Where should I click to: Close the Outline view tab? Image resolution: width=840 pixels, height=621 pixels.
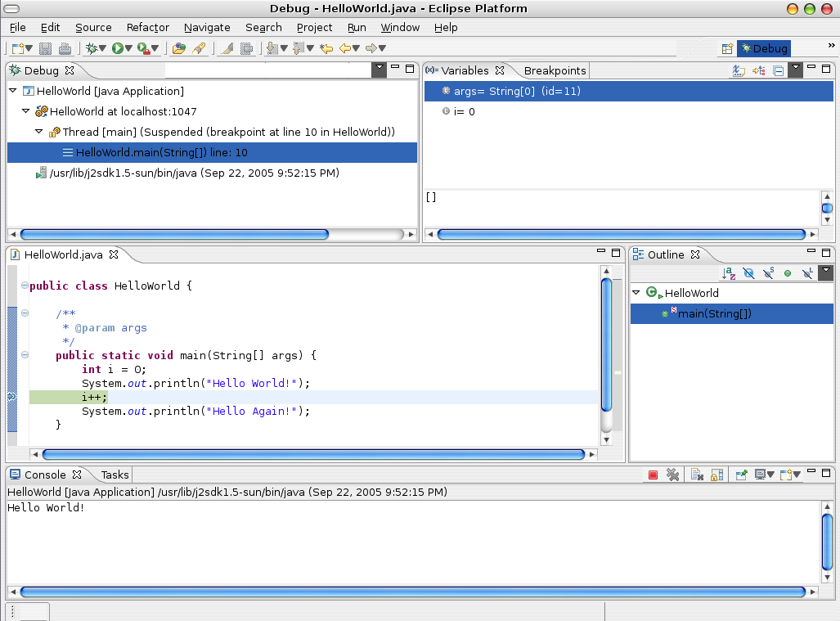pos(695,254)
